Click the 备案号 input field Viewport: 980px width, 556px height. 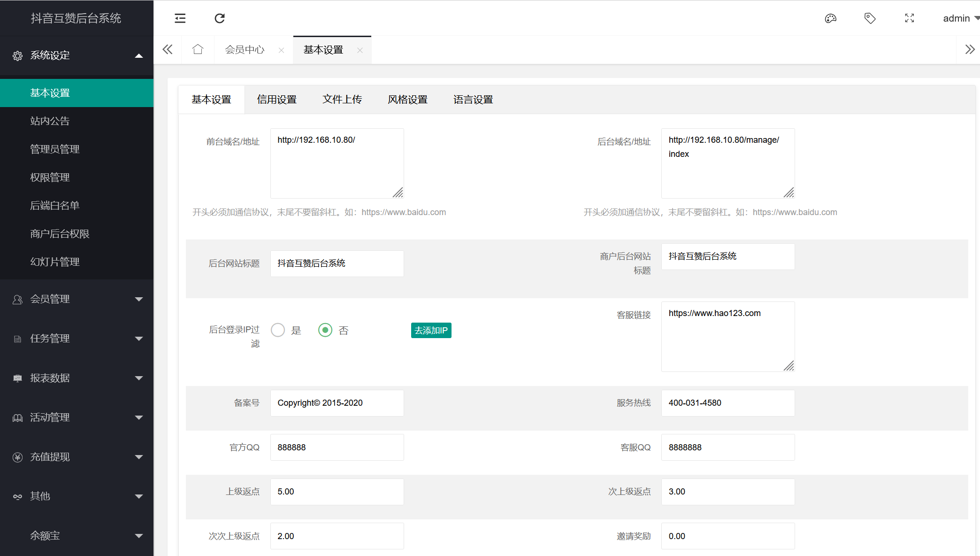pyautogui.click(x=337, y=403)
